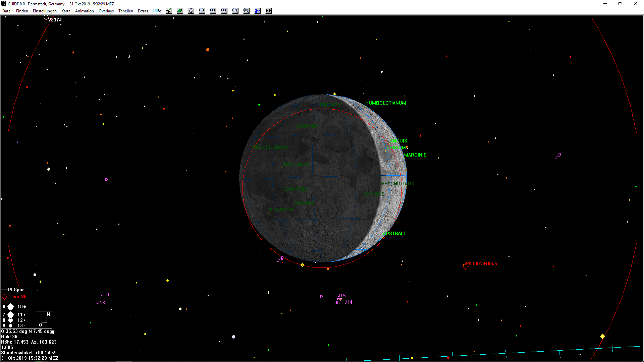Click the magnitude 8 star symbol in legend

11,320
